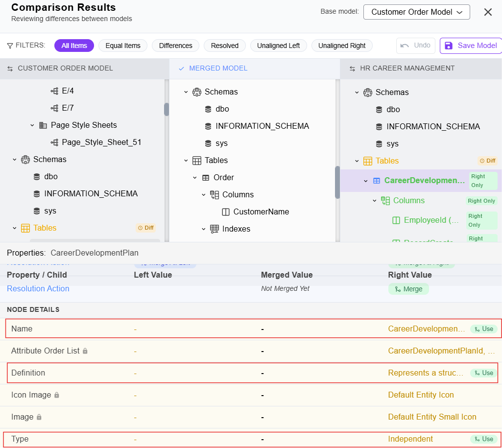Click Use button on the Definition row
This screenshot has width=502, height=448.
point(484,373)
